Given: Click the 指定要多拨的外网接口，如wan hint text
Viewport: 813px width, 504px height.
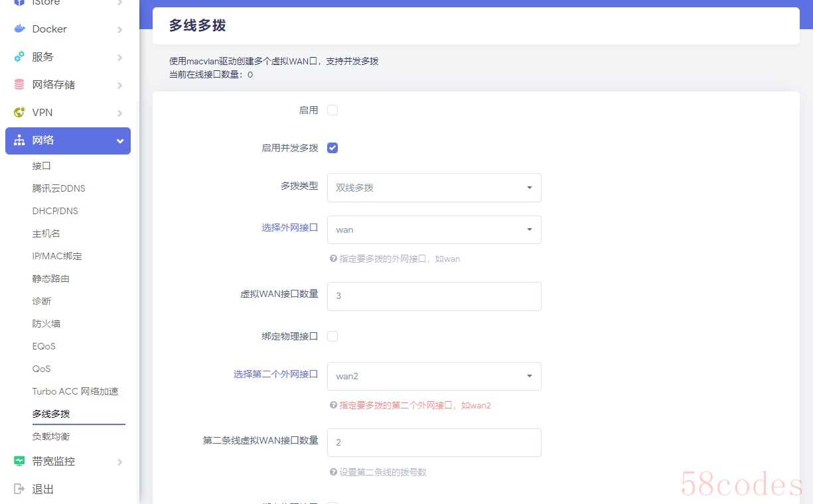Looking at the screenshot, I should coord(400,259).
